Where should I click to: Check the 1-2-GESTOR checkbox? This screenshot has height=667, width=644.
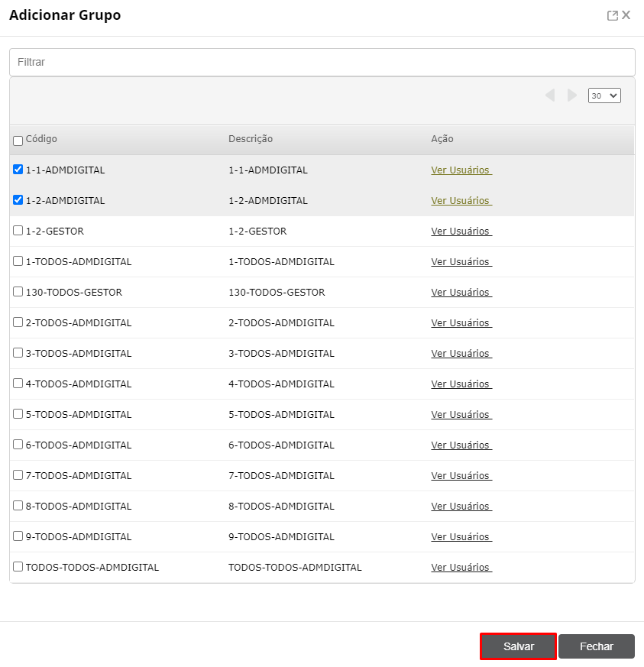pos(18,230)
